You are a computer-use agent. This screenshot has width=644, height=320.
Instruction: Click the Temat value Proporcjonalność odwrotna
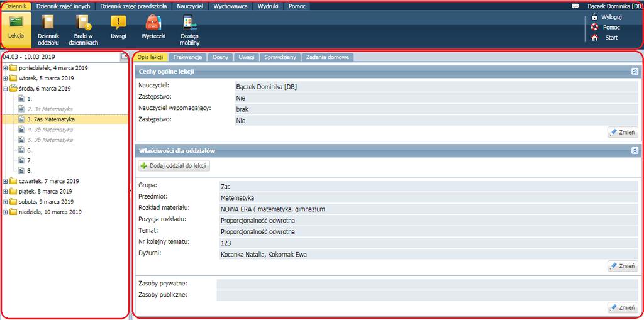[257, 232]
